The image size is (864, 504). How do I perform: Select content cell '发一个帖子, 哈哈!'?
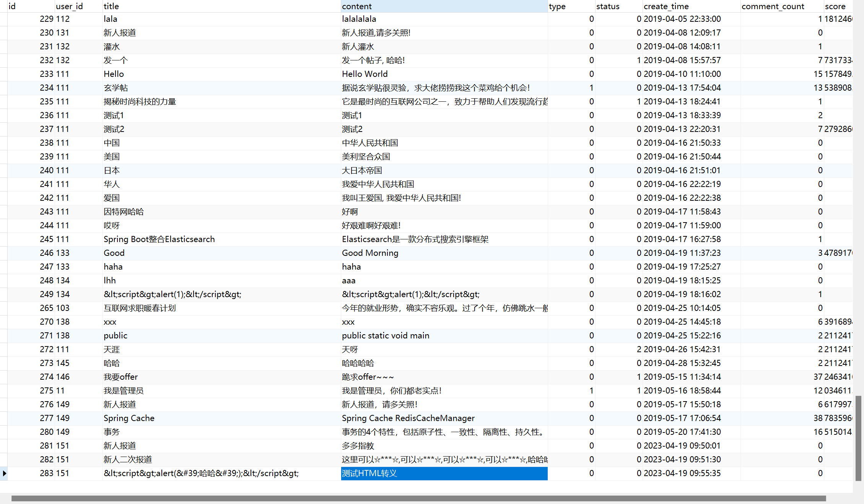pyautogui.click(x=444, y=60)
